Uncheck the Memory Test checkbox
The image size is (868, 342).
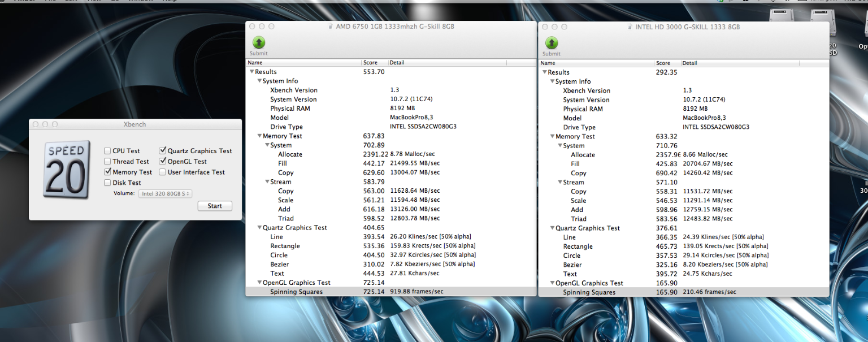coord(107,172)
